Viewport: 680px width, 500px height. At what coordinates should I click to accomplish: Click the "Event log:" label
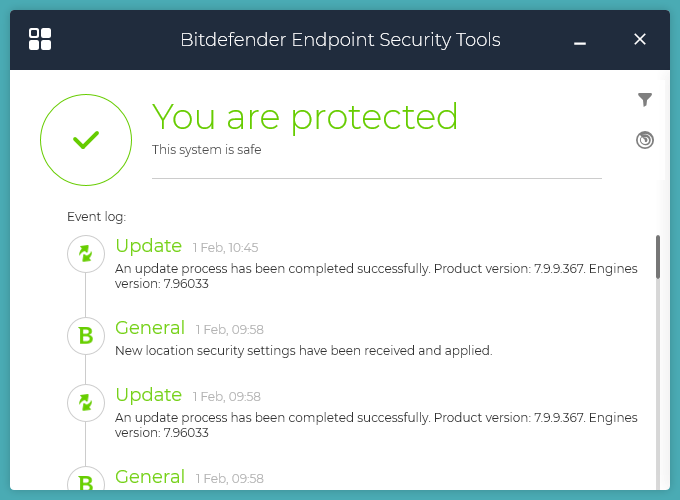point(96,216)
